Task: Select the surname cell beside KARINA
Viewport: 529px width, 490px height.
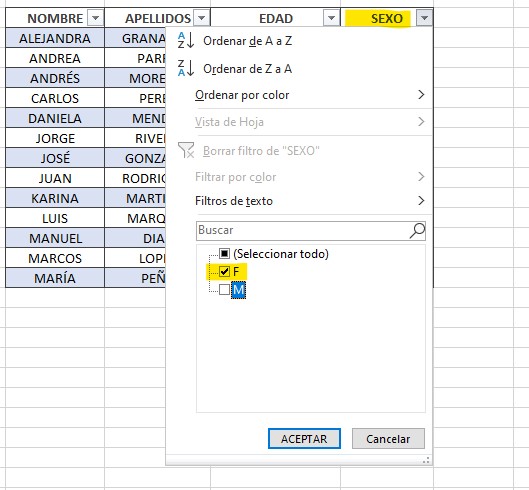Action: [136, 198]
